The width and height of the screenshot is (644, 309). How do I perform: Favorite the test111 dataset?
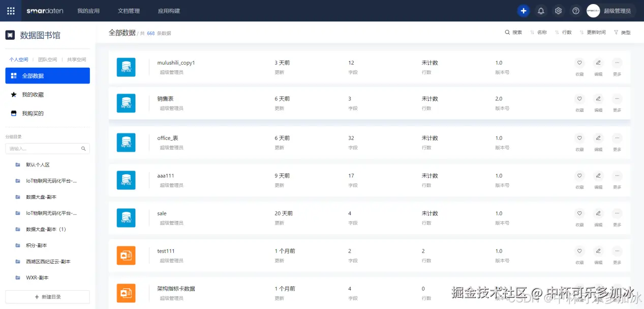[x=579, y=251]
